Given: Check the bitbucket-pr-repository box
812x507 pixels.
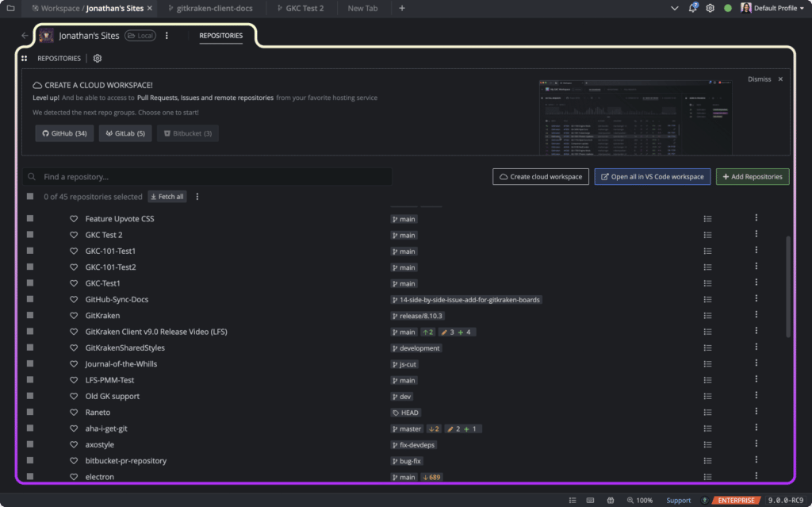Looking at the screenshot, I should 30,460.
